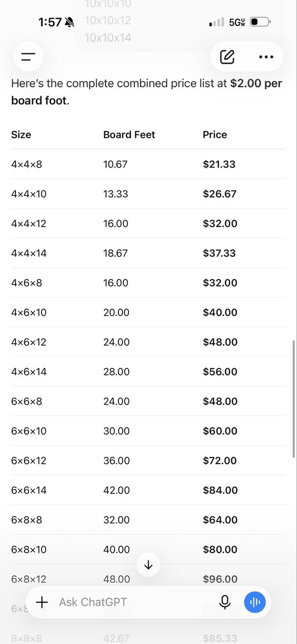Select the Board Feet column header

click(129, 135)
